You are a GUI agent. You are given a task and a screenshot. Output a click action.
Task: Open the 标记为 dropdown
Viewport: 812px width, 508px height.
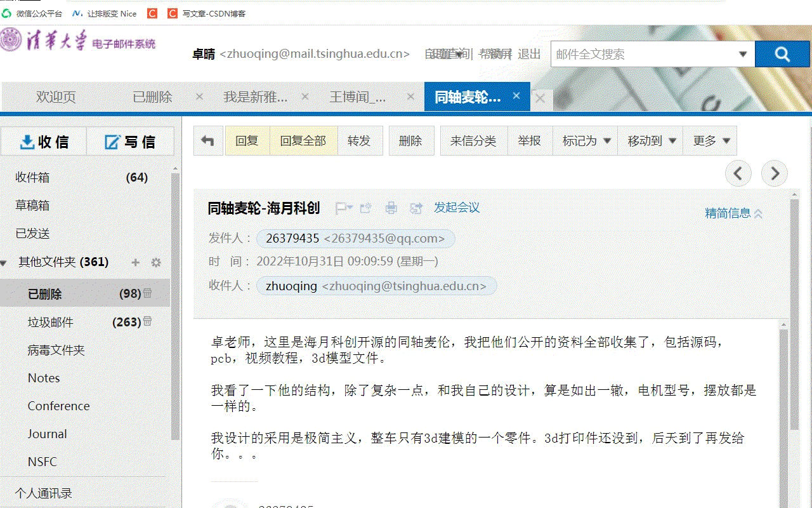(586, 141)
